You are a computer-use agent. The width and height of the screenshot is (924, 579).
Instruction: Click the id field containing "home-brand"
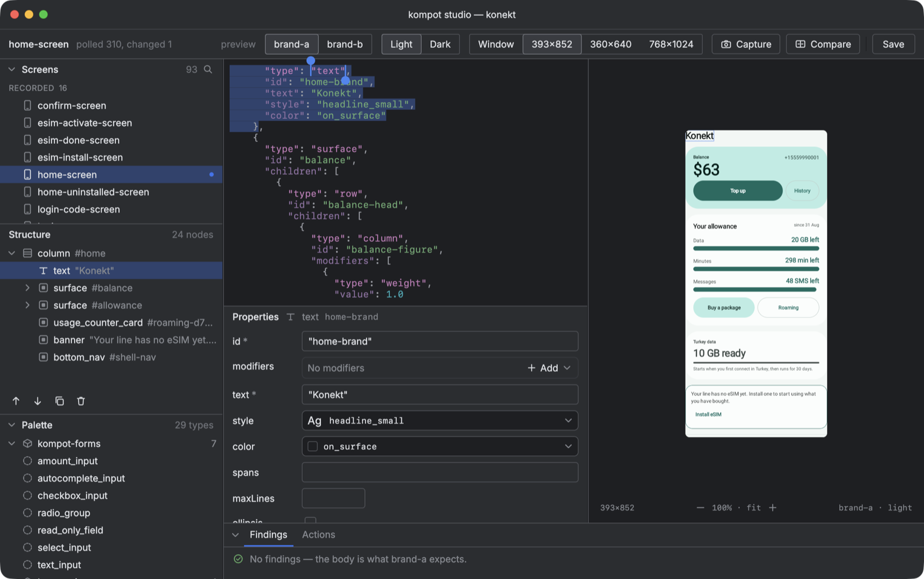coord(440,341)
